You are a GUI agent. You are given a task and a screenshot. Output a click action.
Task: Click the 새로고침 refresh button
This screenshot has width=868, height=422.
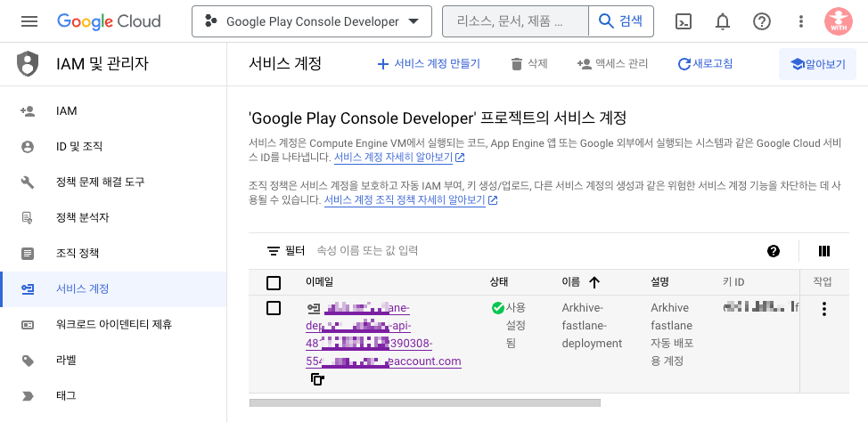(x=705, y=63)
